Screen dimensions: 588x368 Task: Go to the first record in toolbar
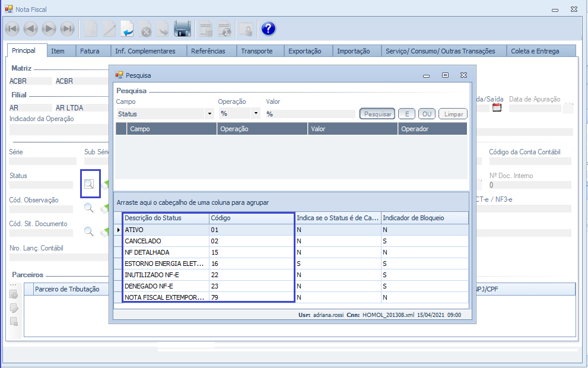pyautogui.click(x=12, y=28)
